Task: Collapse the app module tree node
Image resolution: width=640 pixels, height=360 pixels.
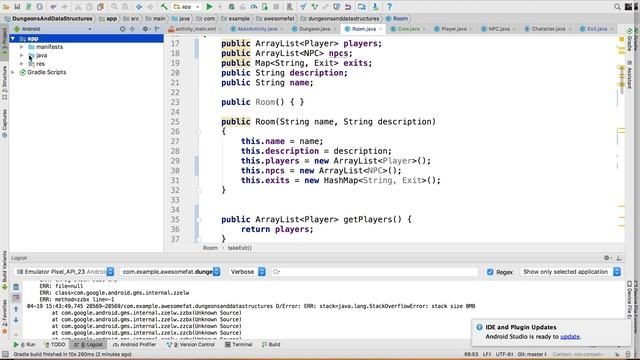Action: (13, 38)
